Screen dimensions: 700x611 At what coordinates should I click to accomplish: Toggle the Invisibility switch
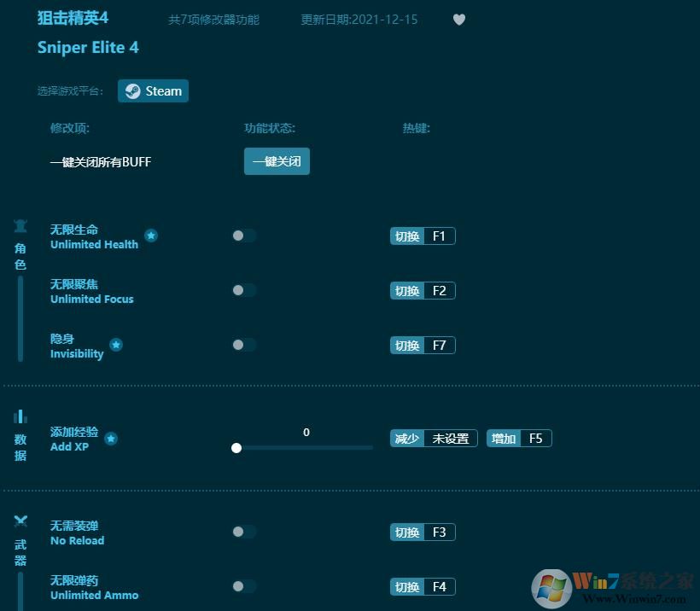tap(244, 345)
